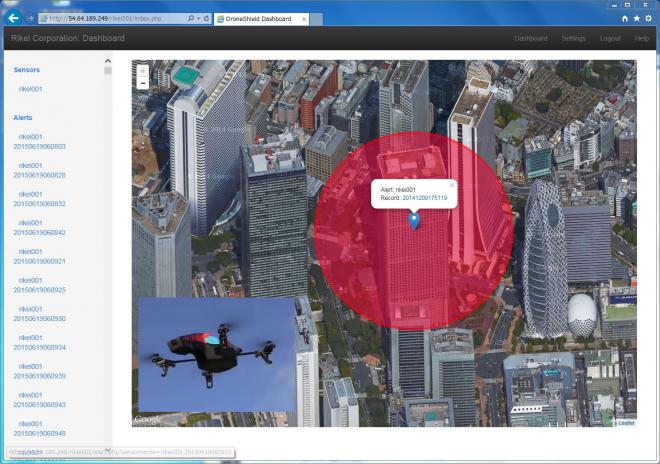Close the alert popup on map

[x=452, y=184]
